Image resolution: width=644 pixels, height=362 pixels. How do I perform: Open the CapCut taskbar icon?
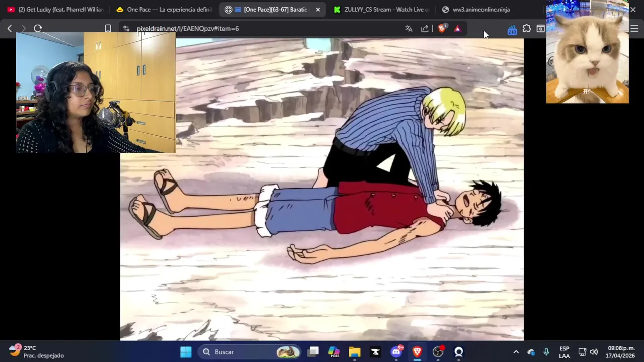coord(375,352)
